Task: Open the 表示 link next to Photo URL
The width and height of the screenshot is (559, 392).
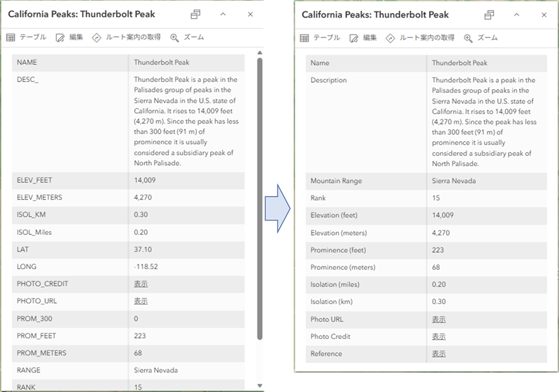Action: [438, 319]
